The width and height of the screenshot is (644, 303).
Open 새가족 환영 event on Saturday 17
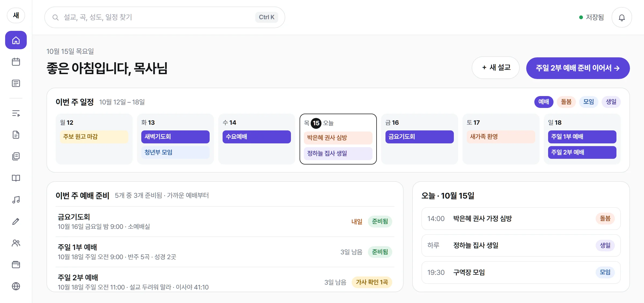coord(501,137)
